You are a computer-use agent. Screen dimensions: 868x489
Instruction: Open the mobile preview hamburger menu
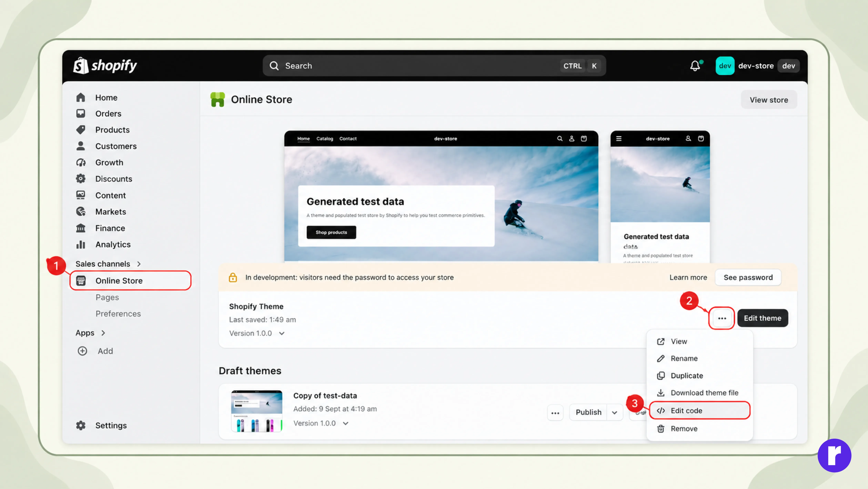click(619, 138)
